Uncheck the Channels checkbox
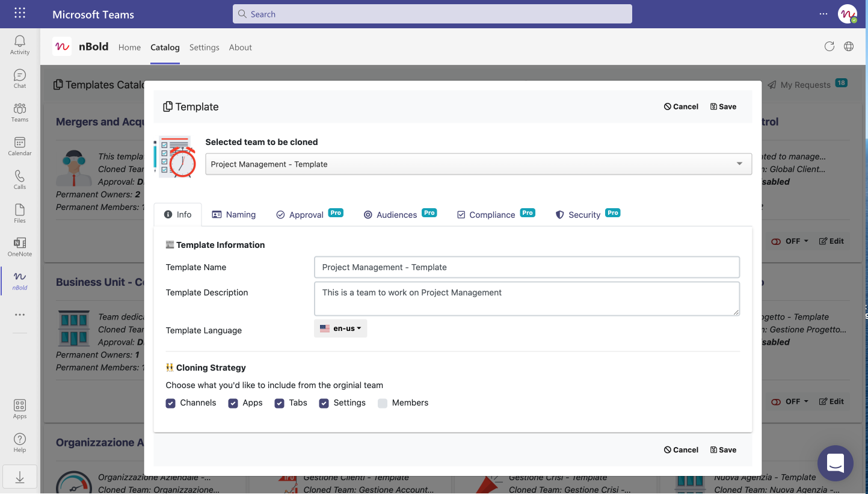Image resolution: width=868 pixels, height=494 pixels. tap(171, 403)
